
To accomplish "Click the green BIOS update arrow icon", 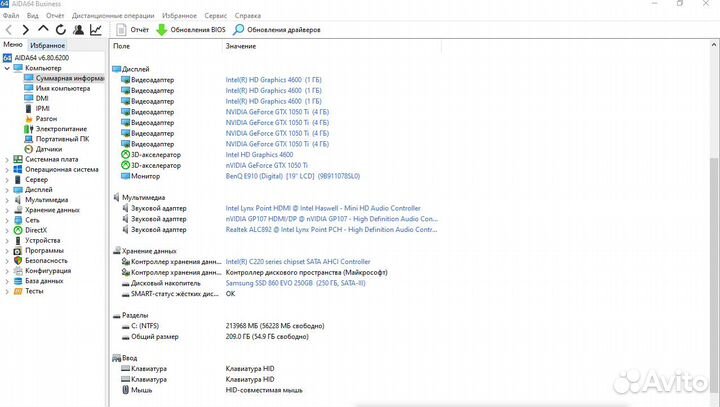I will click(162, 30).
